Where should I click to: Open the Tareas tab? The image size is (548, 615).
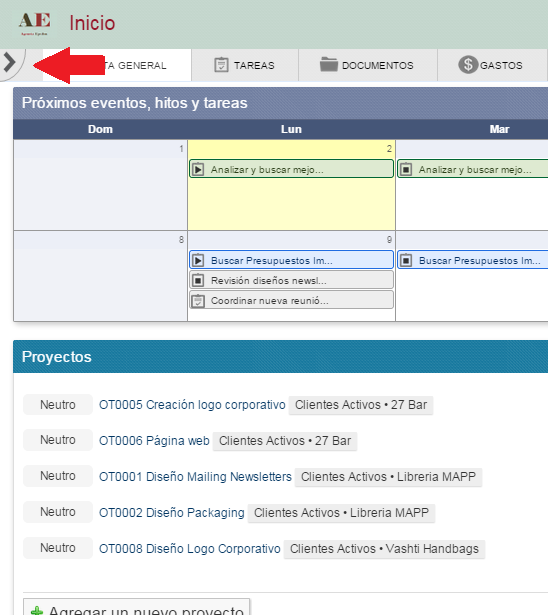(x=245, y=65)
